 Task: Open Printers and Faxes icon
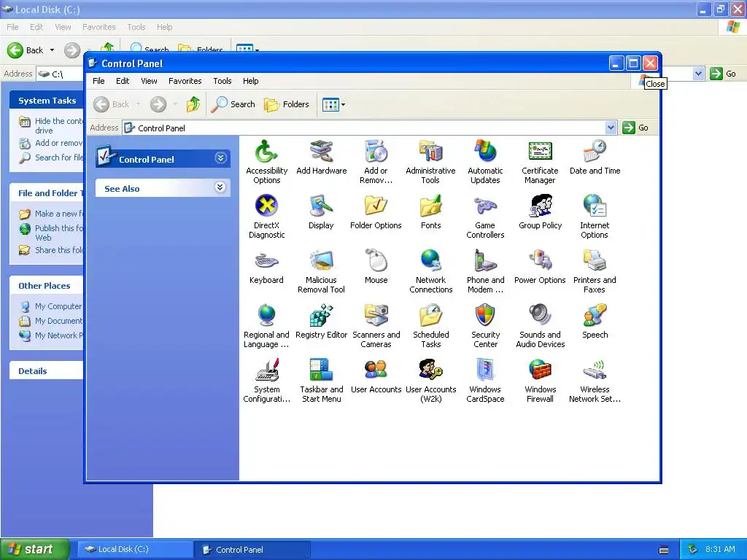pos(595,261)
